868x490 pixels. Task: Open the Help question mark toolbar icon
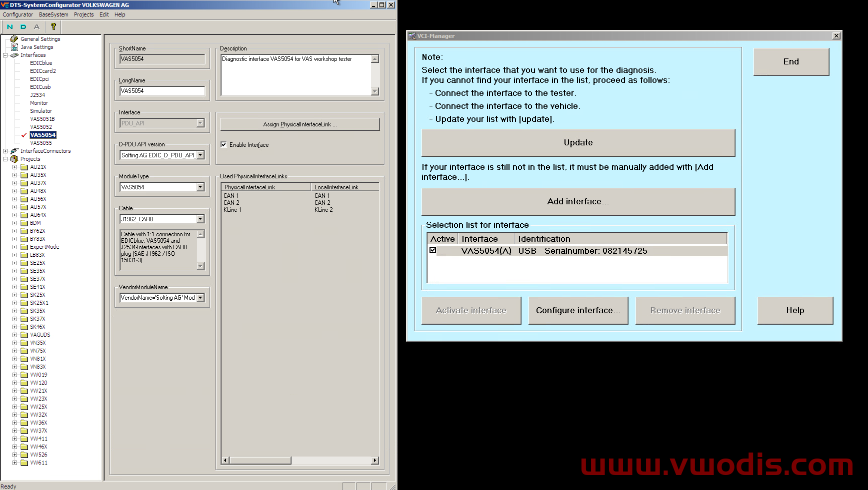tap(53, 27)
